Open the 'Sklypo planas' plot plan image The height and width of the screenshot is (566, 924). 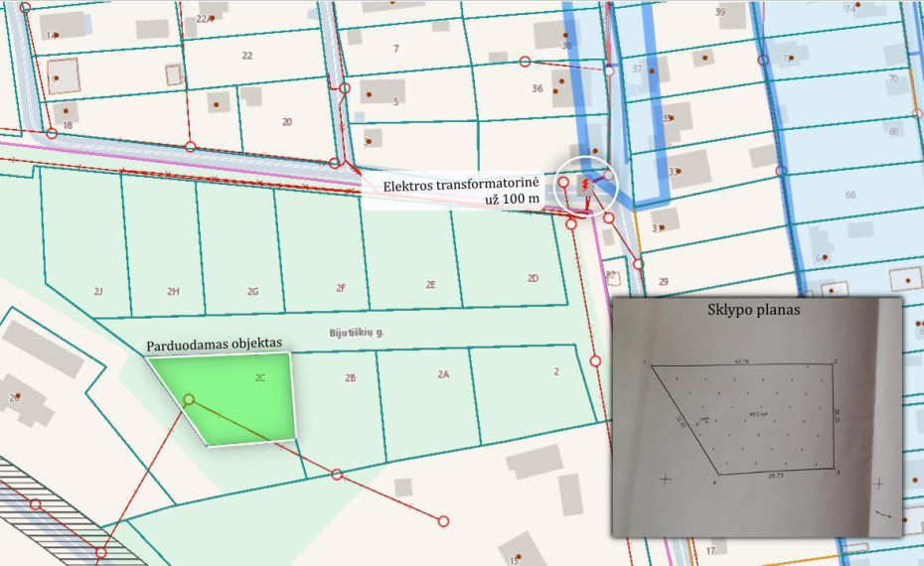click(x=757, y=417)
